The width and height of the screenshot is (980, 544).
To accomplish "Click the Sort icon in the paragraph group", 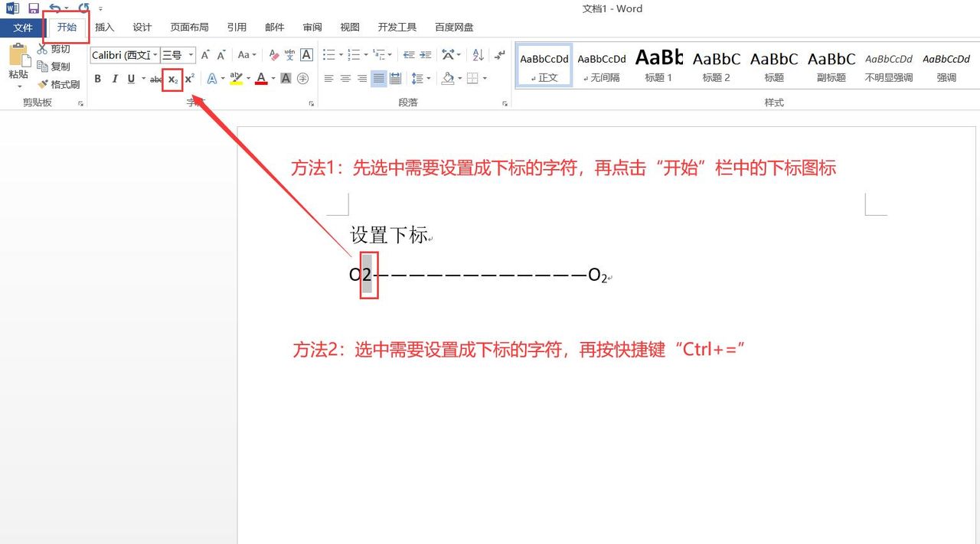I will point(479,56).
